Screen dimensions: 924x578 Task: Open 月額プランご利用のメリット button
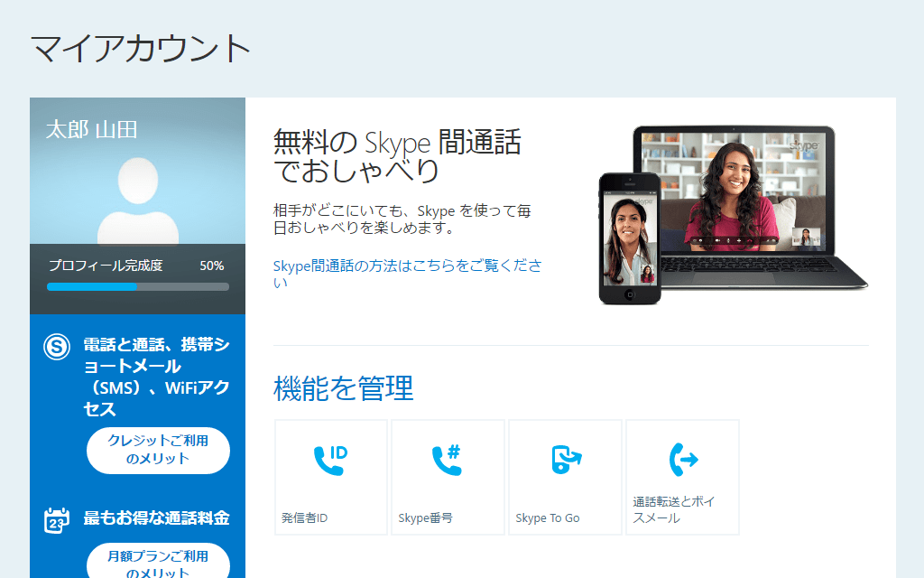(x=158, y=561)
